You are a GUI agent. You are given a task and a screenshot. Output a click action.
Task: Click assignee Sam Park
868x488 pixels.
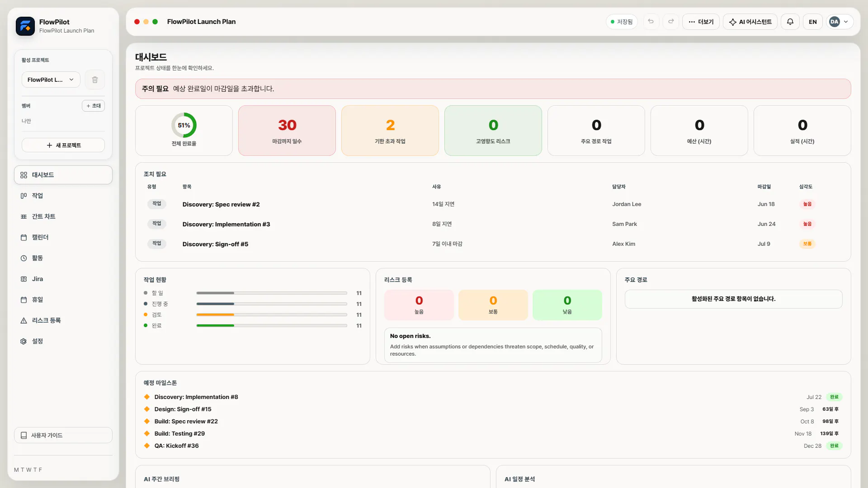[x=624, y=224]
